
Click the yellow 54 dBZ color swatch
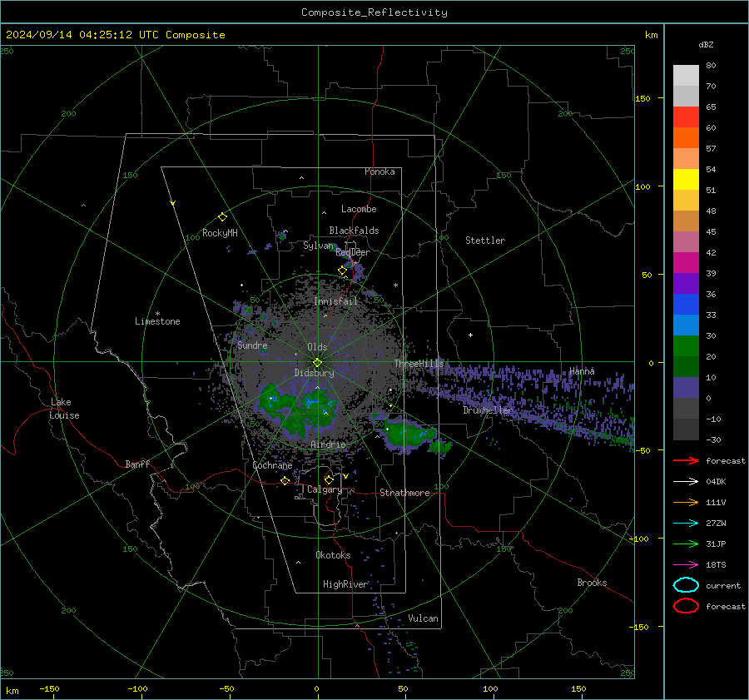point(686,180)
